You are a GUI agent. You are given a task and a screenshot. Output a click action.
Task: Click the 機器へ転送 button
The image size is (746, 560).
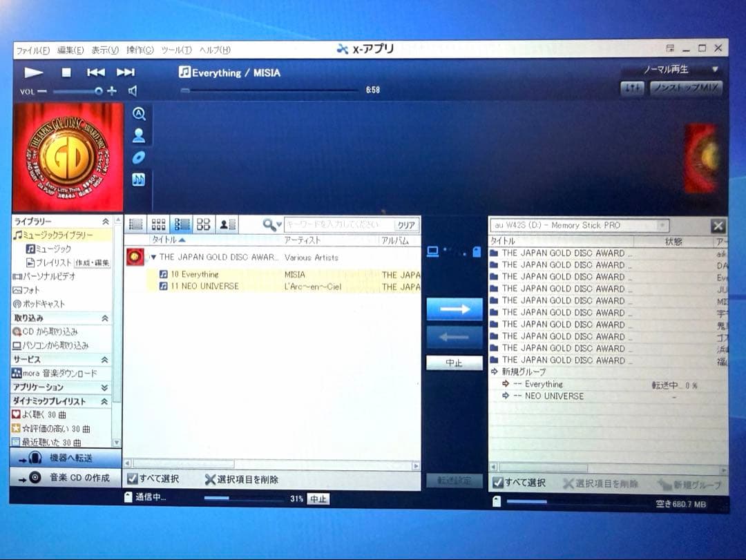click(x=66, y=458)
